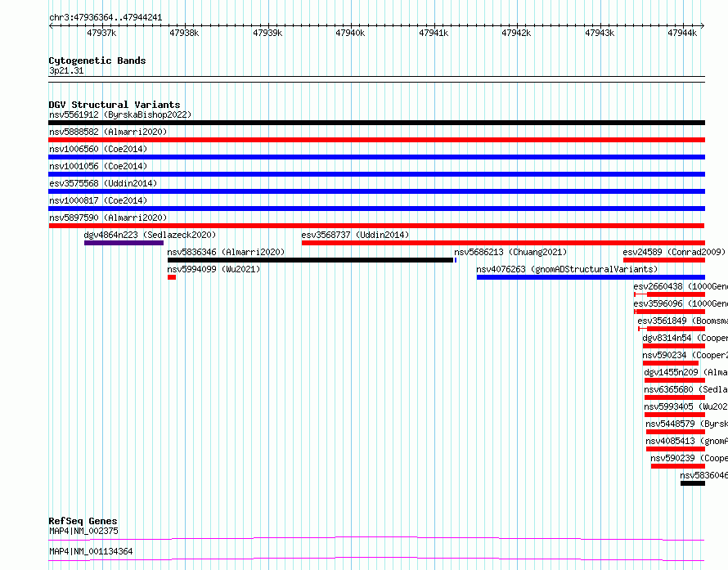The width and height of the screenshot is (728, 570).
Task: Open nsv5897590 (Almarri2020) label
Action: [108, 218]
